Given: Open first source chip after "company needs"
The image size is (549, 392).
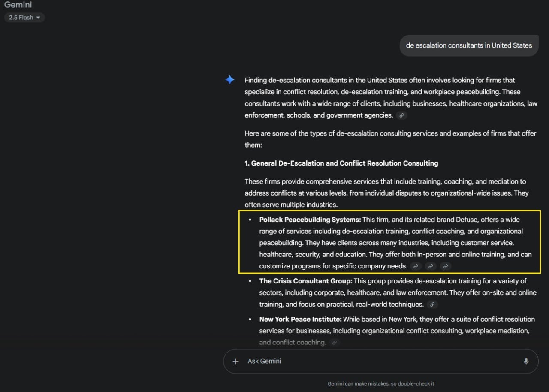Looking at the screenshot, I should [x=416, y=266].
